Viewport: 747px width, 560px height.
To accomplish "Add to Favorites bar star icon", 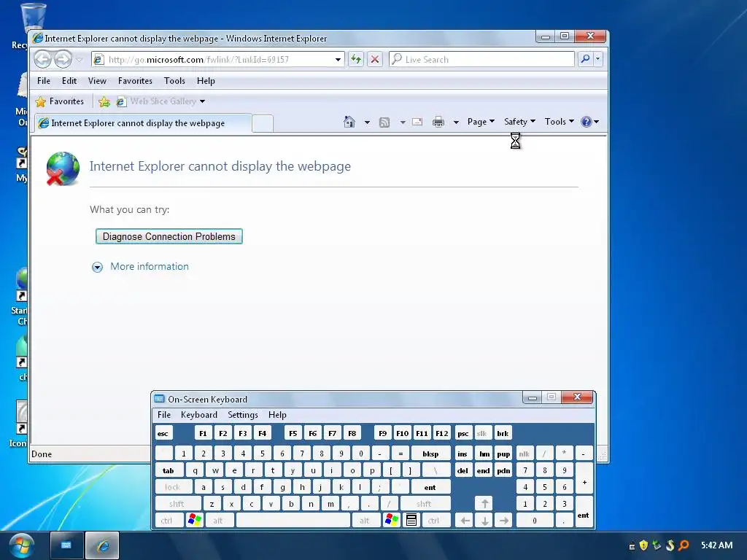I will click(x=104, y=101).
